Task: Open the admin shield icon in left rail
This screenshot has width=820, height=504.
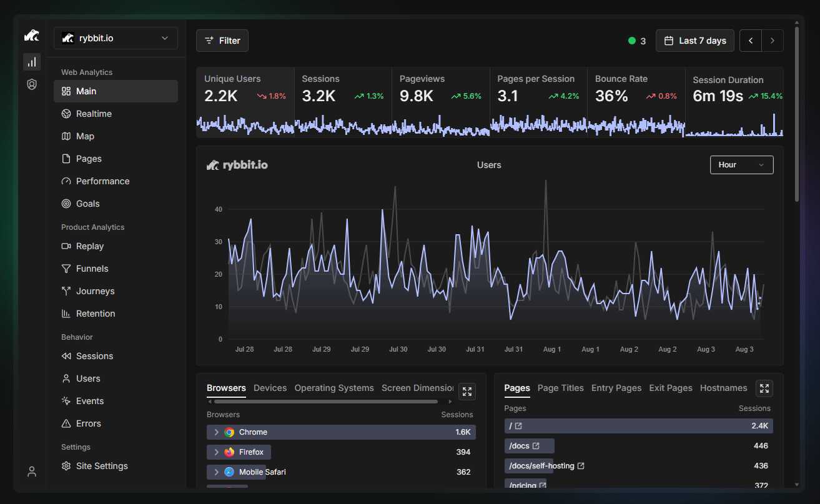Action: coord(32,84)
